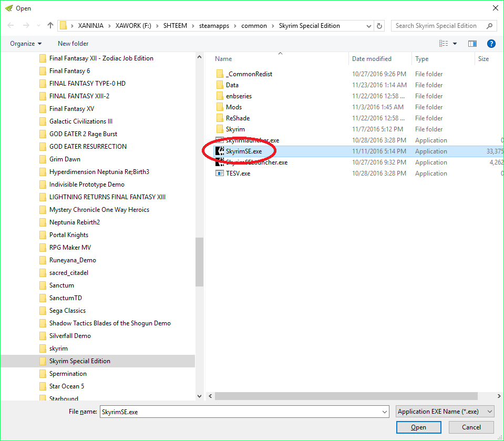Click the Data folder icon
The height and width of the screenshot is (441, 504).
[x=220, y=85]
